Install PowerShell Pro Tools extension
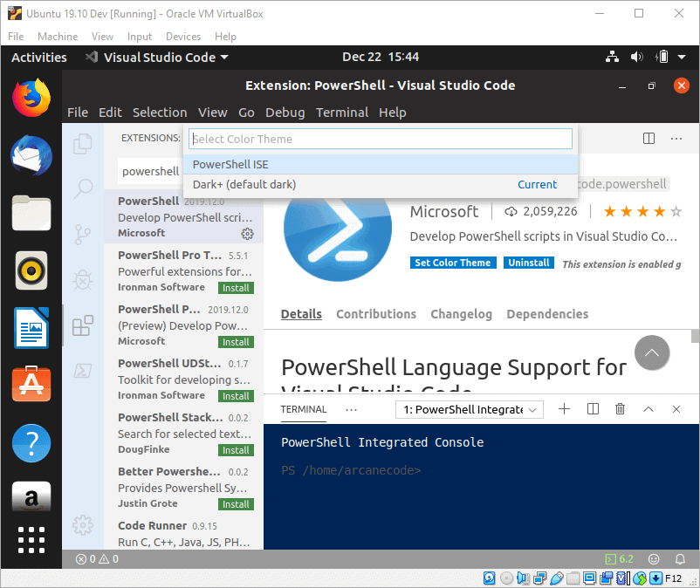The image size is (700, 588). pos(237,288)
